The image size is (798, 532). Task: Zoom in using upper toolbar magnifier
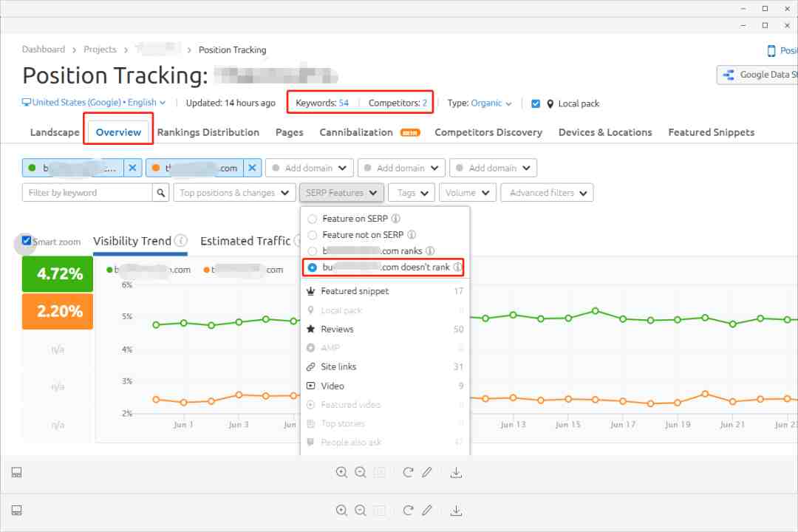341,472
